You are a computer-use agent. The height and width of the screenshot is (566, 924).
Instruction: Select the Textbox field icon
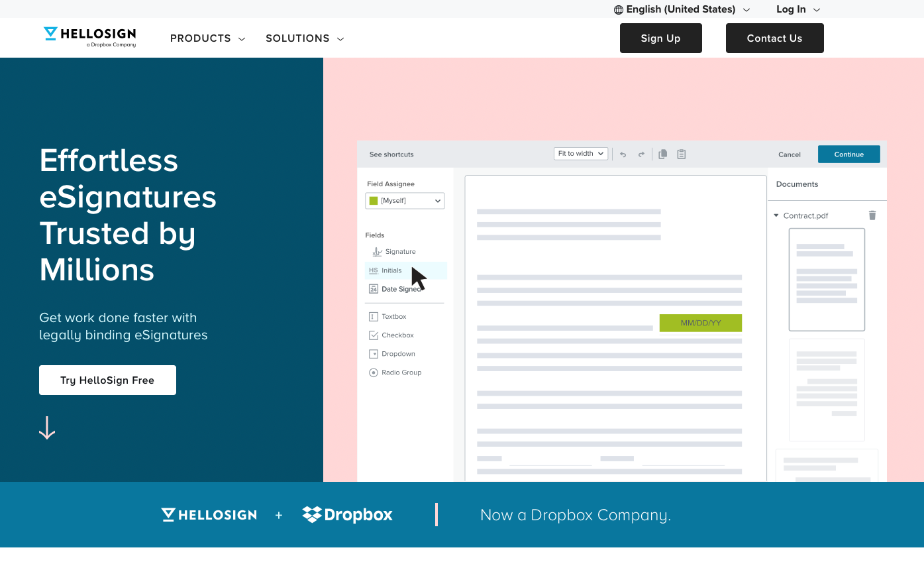[x=374, y=317]
